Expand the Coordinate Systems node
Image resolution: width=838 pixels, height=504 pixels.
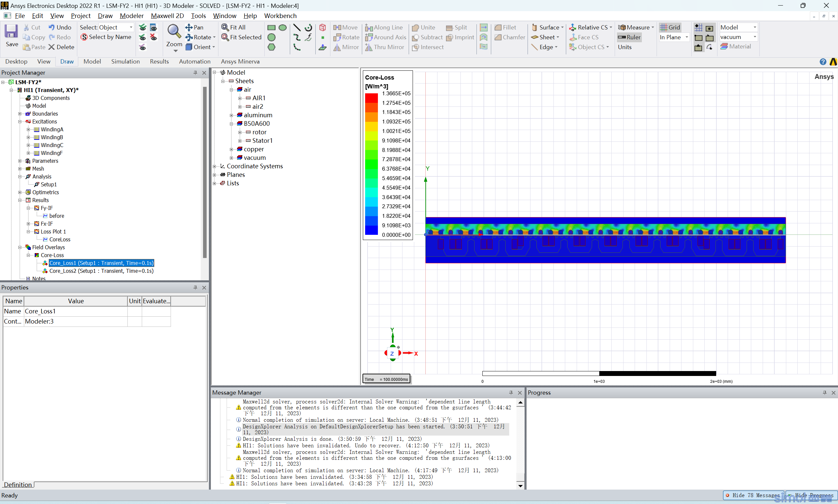click(x=214, y=166)
